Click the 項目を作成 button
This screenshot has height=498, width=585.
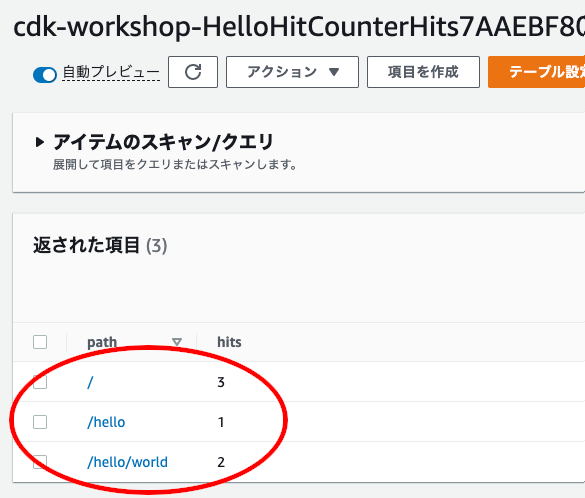pos(423,72)
